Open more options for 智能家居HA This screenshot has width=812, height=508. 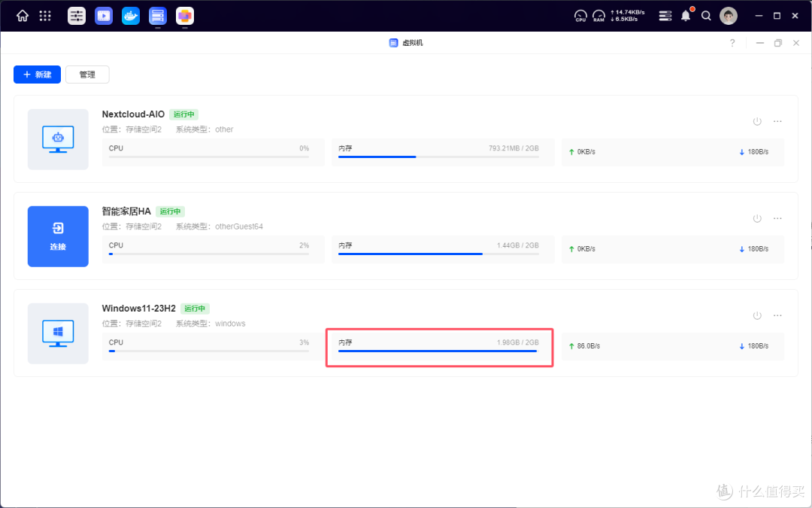tap(777, 218)
